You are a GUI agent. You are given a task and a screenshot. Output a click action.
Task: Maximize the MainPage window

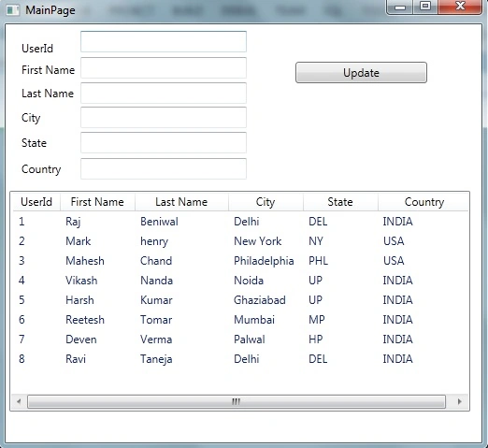pos(425,7)
